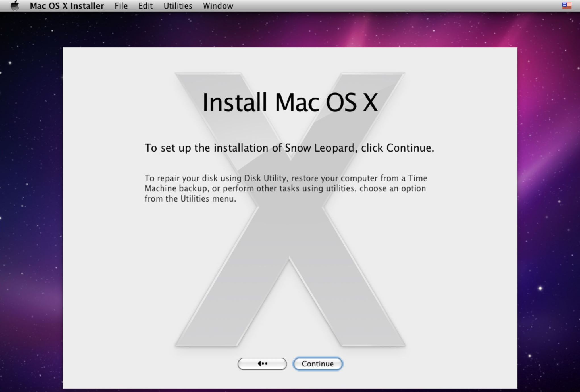Image resolution: width=580 pixels, height=392 pixels.
Task: Go back using the left arrow button
Action: click(x=262, y=364)
